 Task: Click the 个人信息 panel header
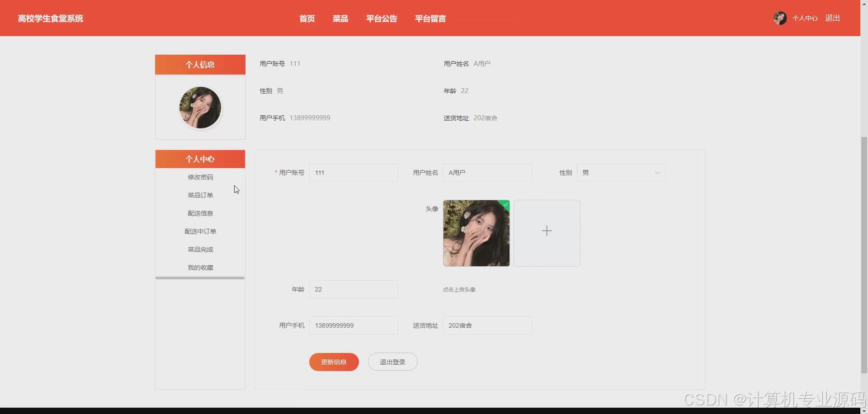(200, 64)
